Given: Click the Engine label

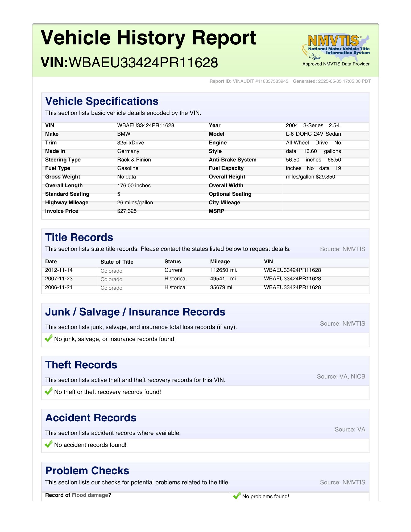Looking at the screenshot, I should click(218, 143).
